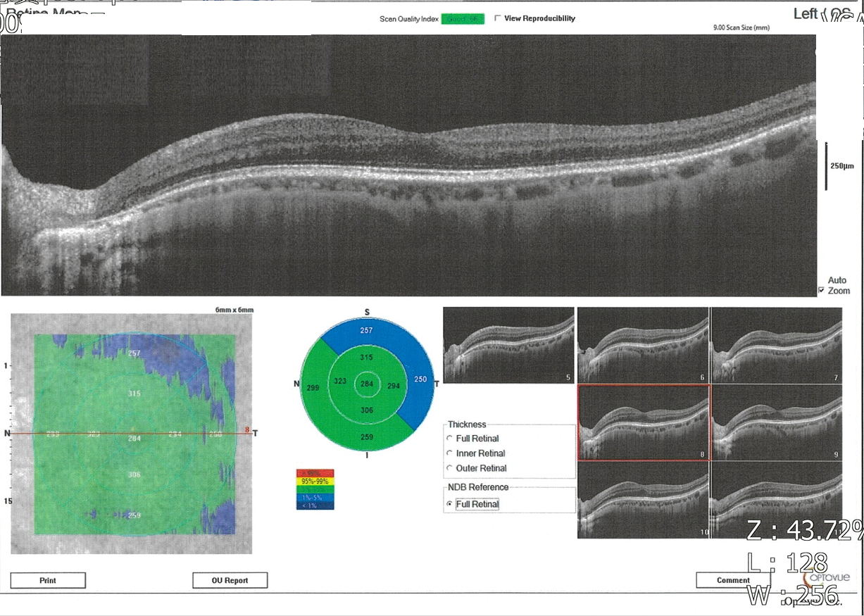The width and height of the screenshot is (864, 616).
Task: Click the green Scan Quality Index indicator
Action: point(463,19)
